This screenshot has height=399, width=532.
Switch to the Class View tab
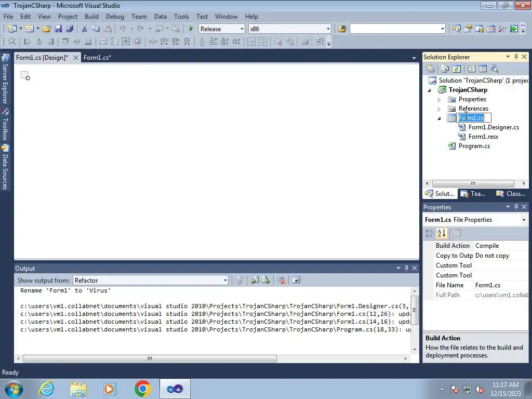point(510,194)
